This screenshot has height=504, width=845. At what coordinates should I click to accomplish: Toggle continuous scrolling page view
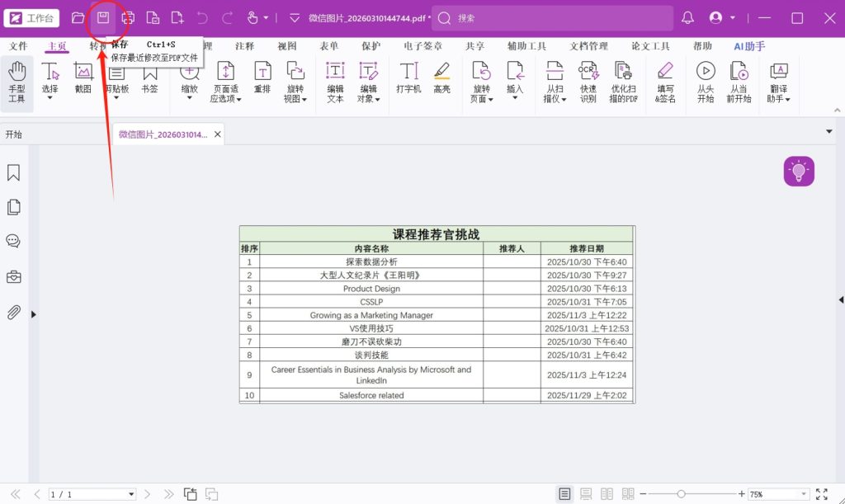(586, 494)
